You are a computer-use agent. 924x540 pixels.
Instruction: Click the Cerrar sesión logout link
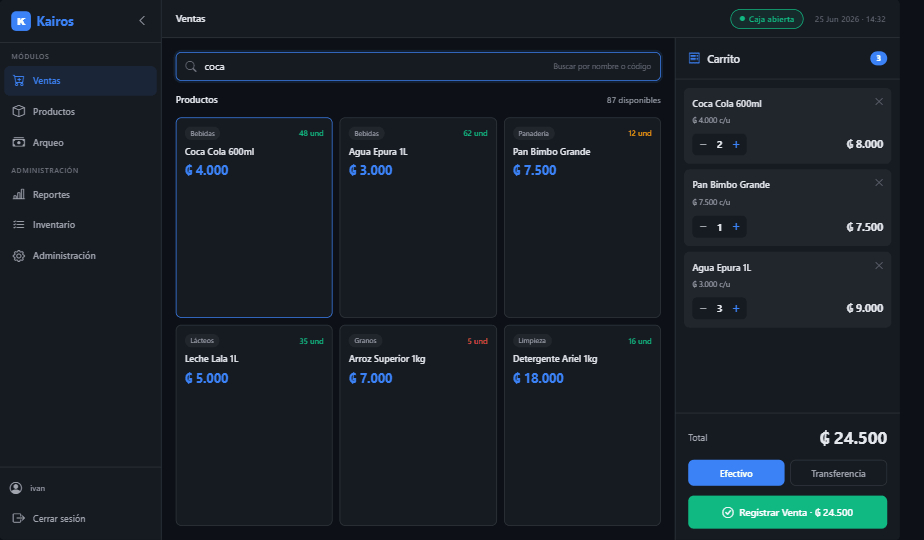click(x=50, y=519)
